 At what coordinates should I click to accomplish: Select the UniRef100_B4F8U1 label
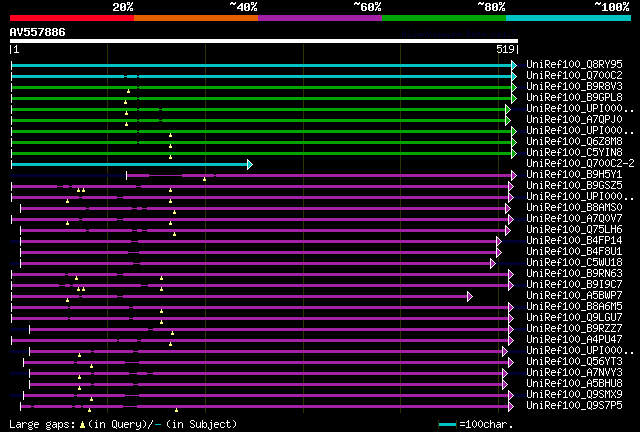click(574, 252)
